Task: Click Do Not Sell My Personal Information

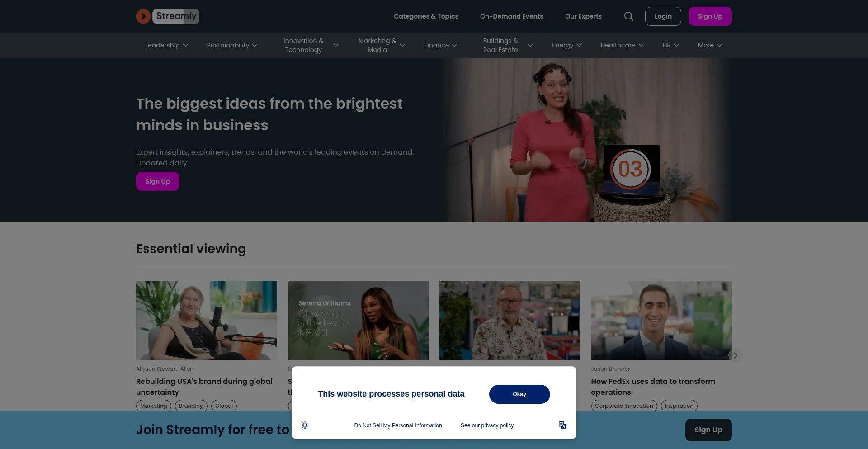Action: click(398, 425)
